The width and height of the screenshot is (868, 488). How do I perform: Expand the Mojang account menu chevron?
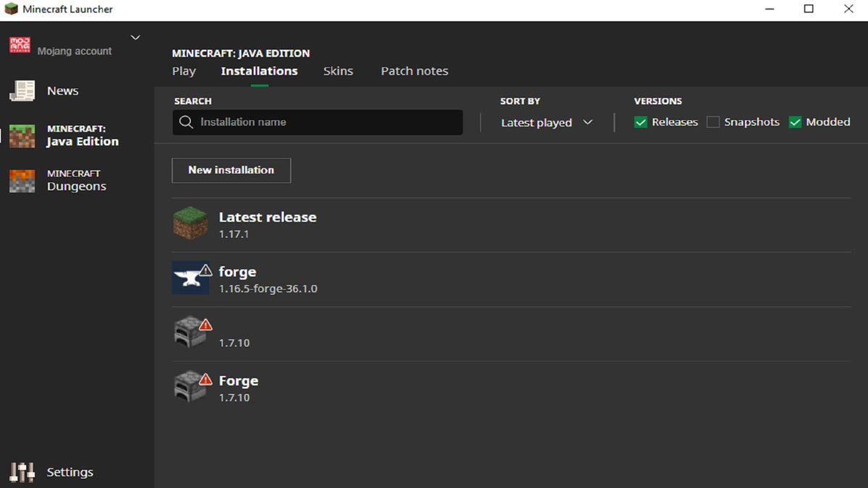(x=135, y=37)
